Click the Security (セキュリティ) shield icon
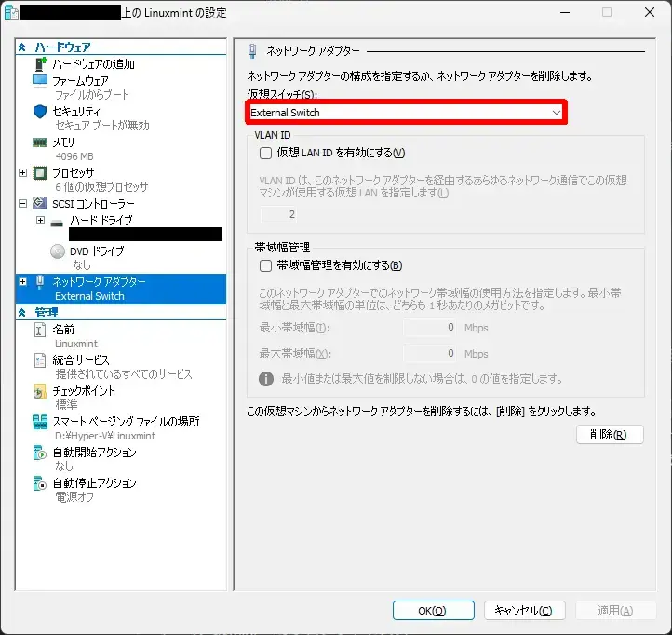 40,111
